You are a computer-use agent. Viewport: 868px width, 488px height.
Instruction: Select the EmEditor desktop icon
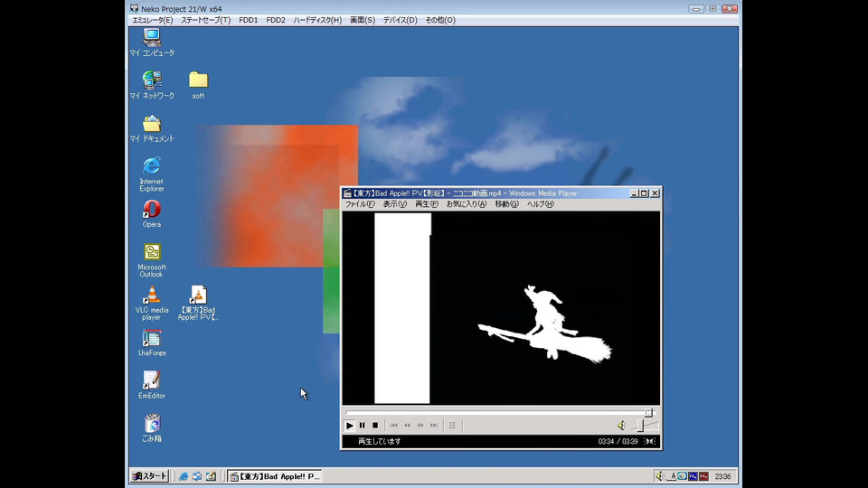tap(152, 385)
